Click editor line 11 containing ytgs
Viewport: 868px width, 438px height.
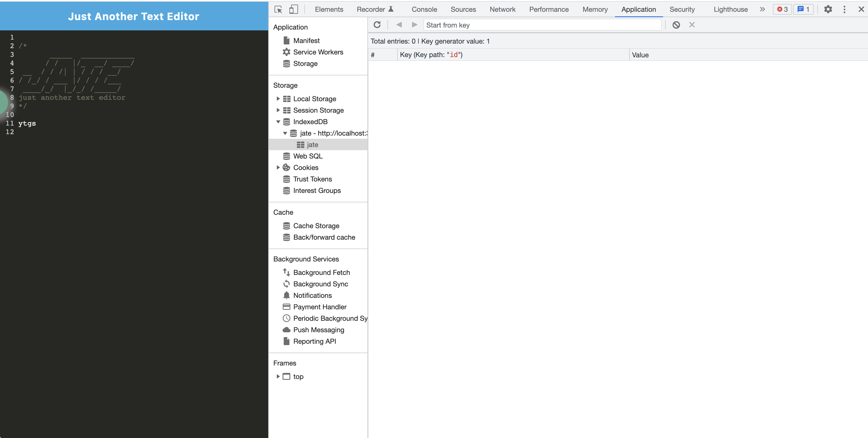click(27, 124)
